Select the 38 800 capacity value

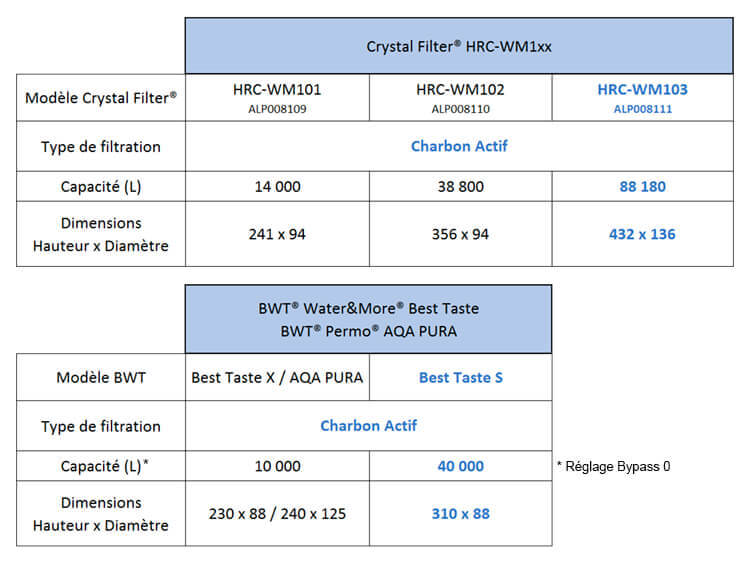(460, 186)
